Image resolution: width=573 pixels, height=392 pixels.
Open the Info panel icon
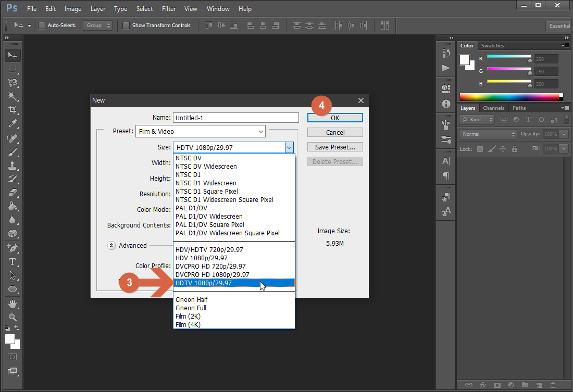point(446,104)
